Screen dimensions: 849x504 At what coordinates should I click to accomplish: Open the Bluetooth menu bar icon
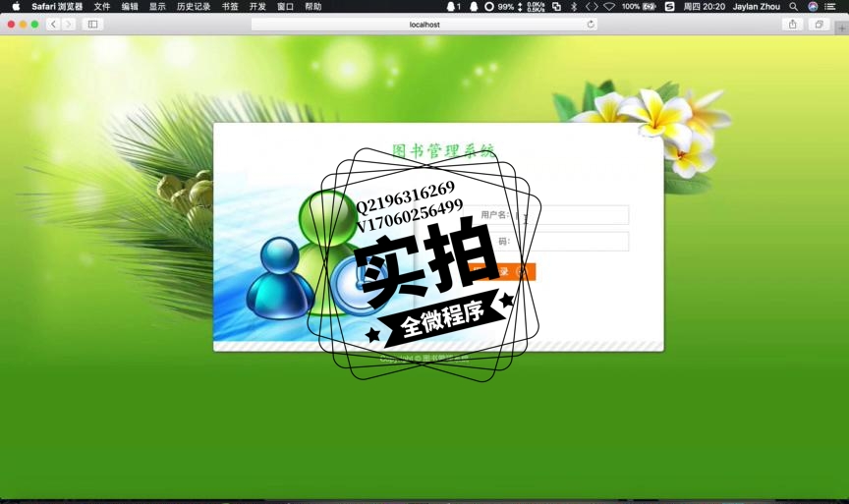(574, 7)
